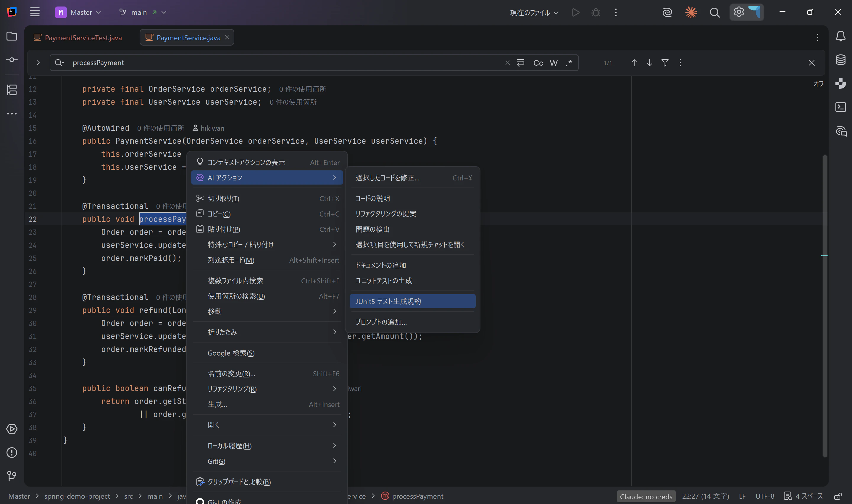The width and height of the screenshot is (852, 504).
Task: Open the AI Assistant swirl icon
Action: 667,12
